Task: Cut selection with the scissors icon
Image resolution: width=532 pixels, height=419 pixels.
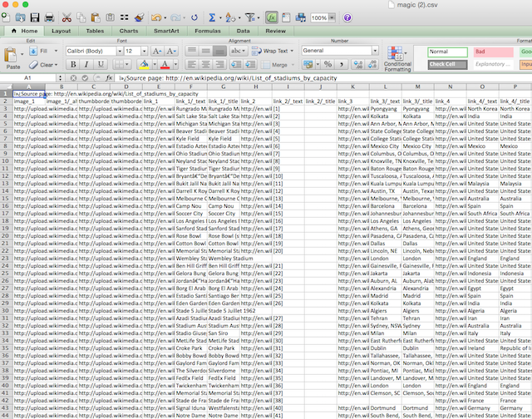Action: coord(66,17)
